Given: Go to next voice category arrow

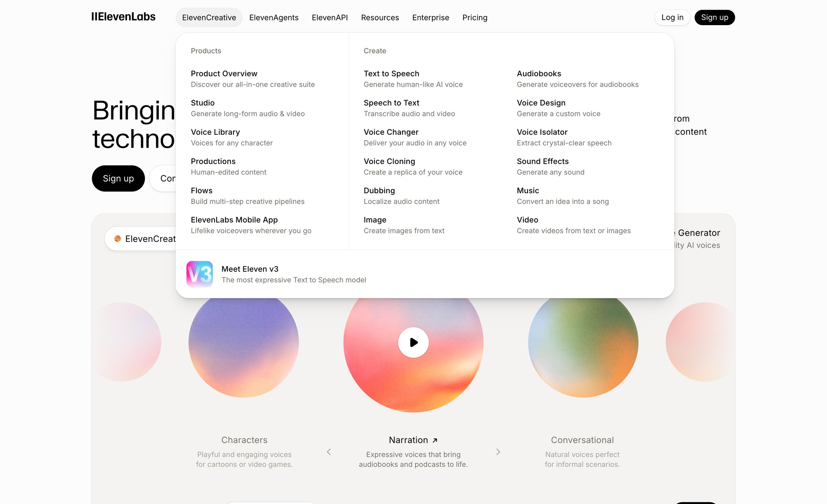Looking at the screenshot, I should click(498, 452).
